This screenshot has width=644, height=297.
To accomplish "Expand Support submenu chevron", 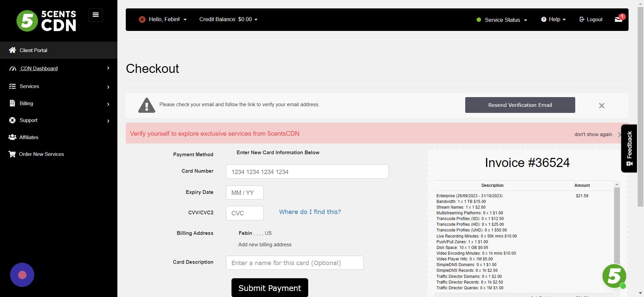I will click(x=108, y=121).
